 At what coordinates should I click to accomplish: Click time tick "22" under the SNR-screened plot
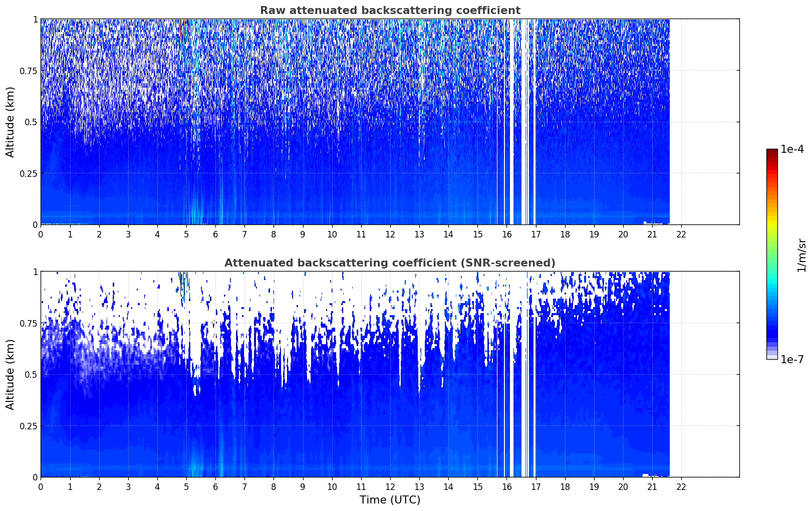point(681,486)
